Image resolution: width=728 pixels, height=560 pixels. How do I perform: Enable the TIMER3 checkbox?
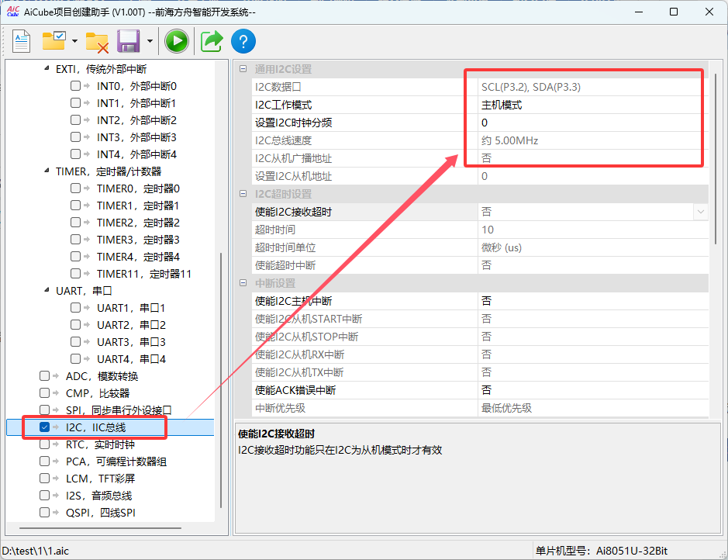coord(75,239)
